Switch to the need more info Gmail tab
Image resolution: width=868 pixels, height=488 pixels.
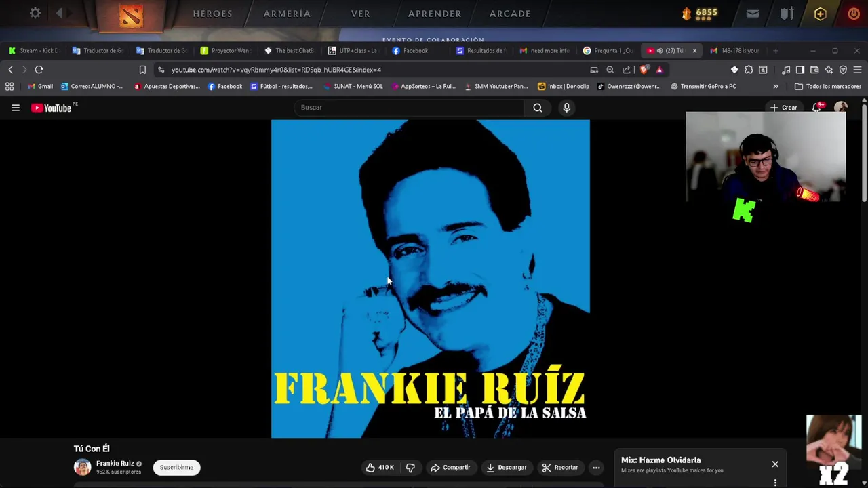[545, 50]
